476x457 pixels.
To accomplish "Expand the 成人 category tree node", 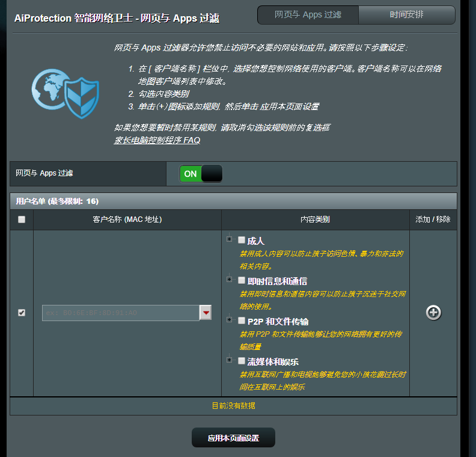I will [229, 239].
